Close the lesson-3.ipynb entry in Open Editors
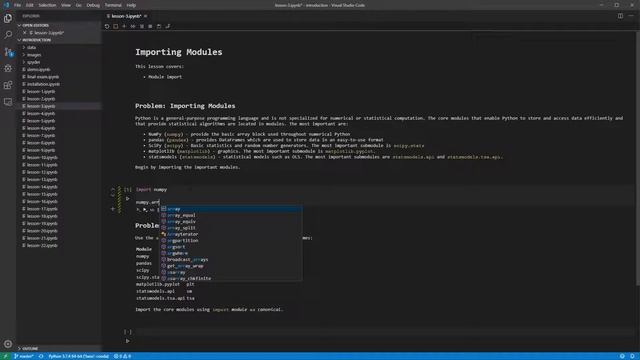The height and width of the screenshot is (360, 640). (x=25, y=33)
